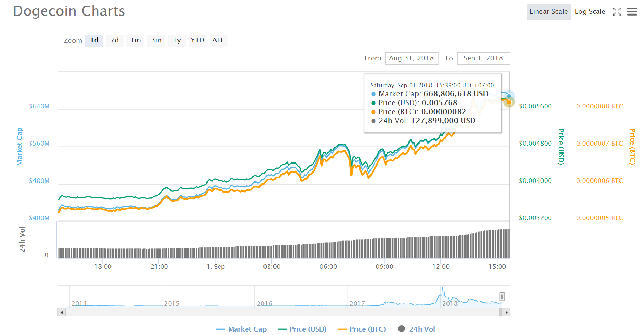Click the highlighted Market Cap data point
The width and height of the screenshot is (644, 335).
coord(509,96)
